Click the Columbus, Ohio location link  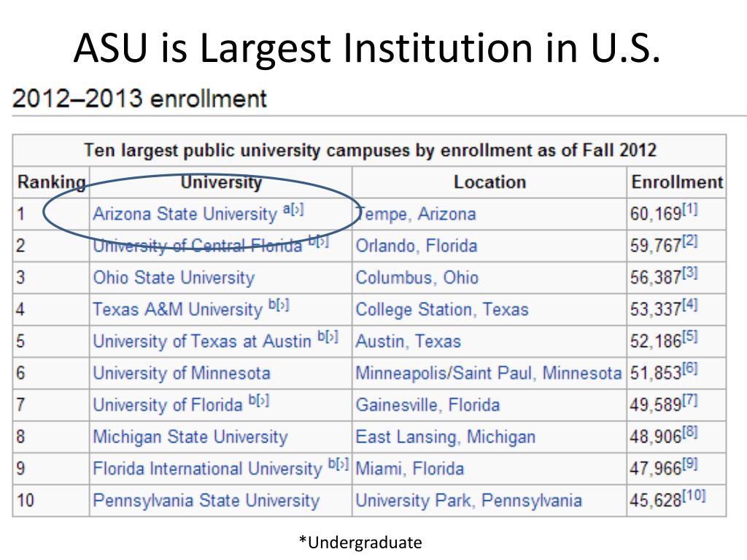(x=417, y=278)
